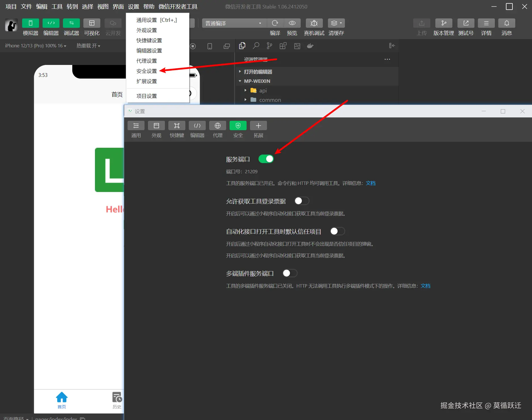
Task: Open the clear cache dropdown arrow
Action: 341,23
